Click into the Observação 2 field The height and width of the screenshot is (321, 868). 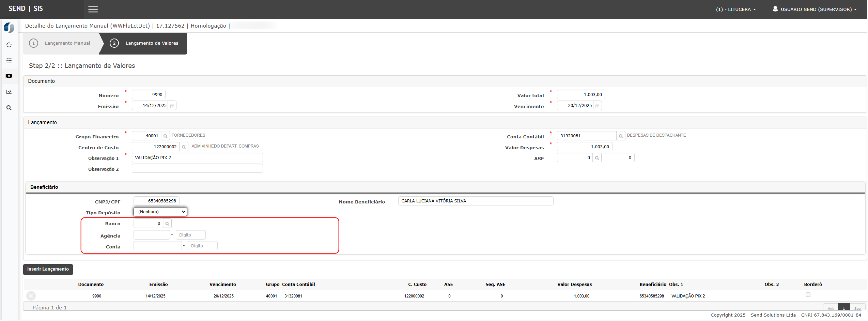click(197, 169)
